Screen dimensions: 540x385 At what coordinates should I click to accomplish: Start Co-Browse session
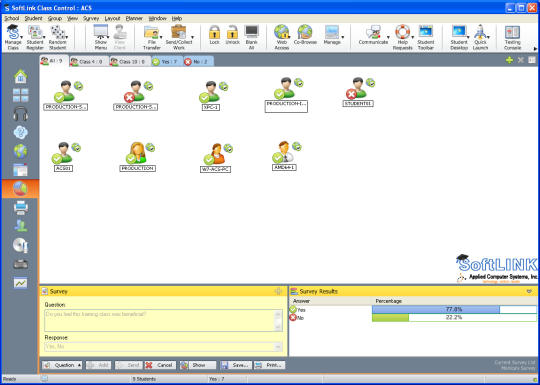tap(304, 35)
